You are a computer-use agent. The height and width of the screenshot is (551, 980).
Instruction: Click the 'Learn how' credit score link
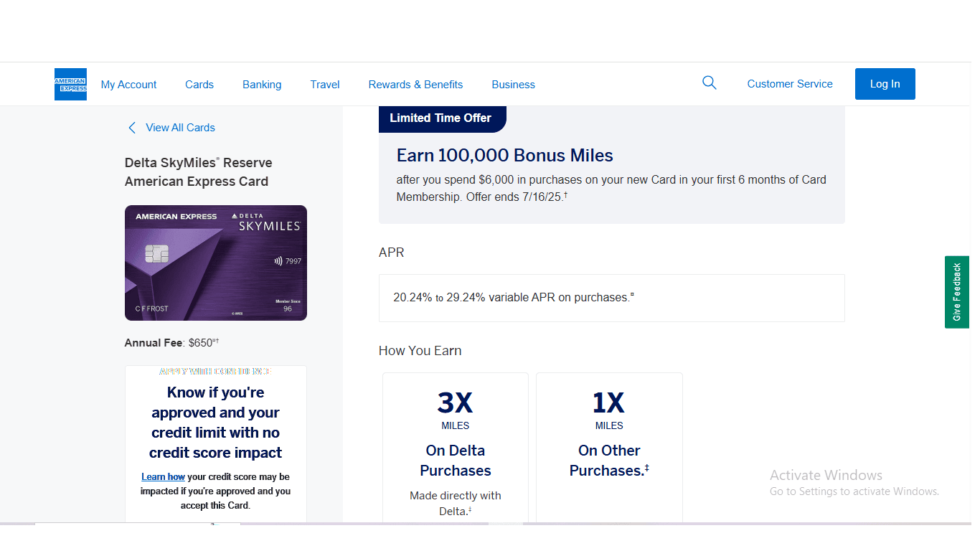click(163, 476)
